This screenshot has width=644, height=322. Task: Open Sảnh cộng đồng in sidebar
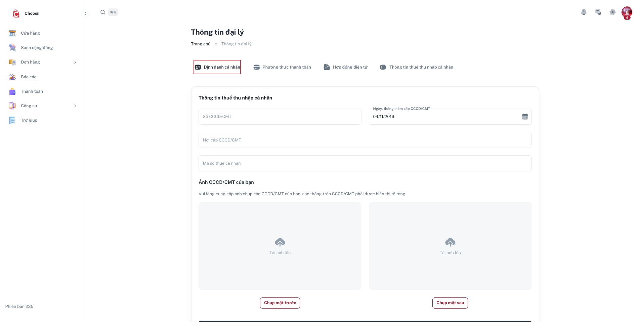(x=37, y=48)
